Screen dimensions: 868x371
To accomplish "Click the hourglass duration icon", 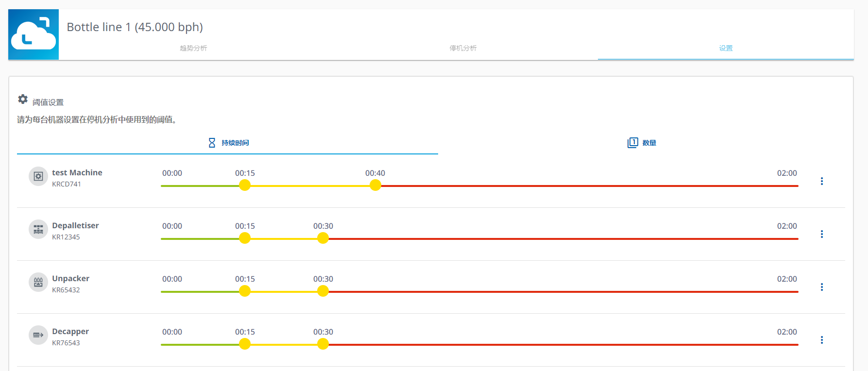I will pos(212,143).
